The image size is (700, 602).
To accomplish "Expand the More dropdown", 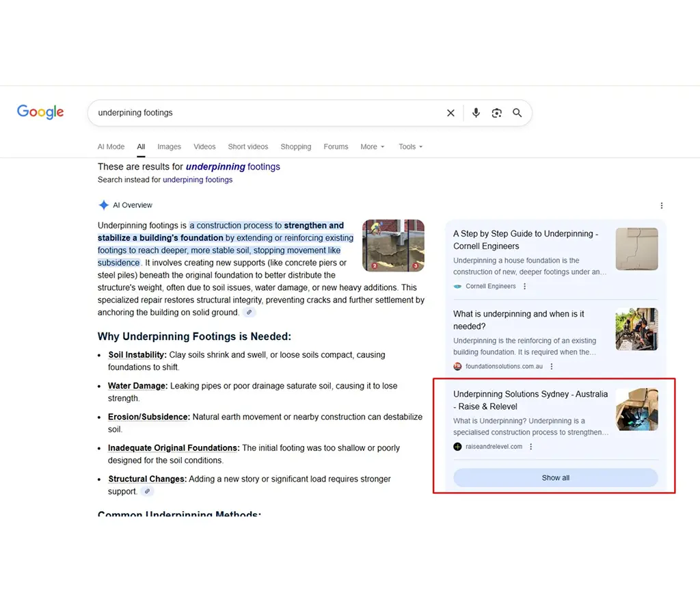I will click(x=373, y=146).
